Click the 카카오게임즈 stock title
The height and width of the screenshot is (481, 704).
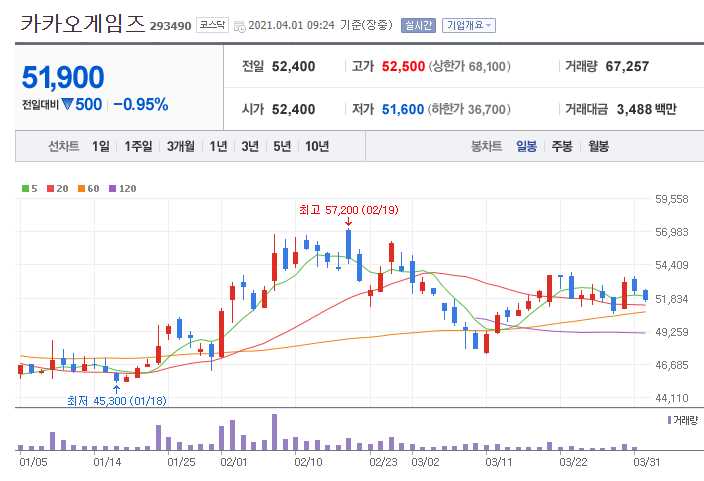point(83,23)
